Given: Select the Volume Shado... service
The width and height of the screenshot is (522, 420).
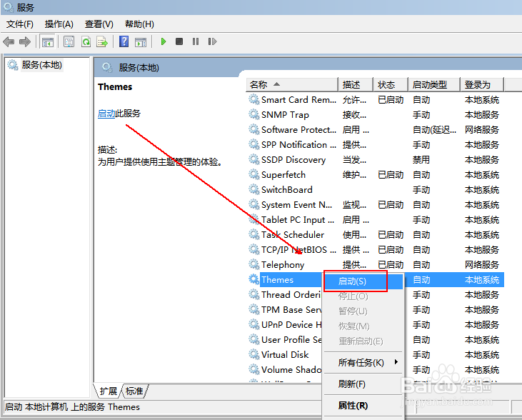Looking at the screenshot, I should [285, 370].
